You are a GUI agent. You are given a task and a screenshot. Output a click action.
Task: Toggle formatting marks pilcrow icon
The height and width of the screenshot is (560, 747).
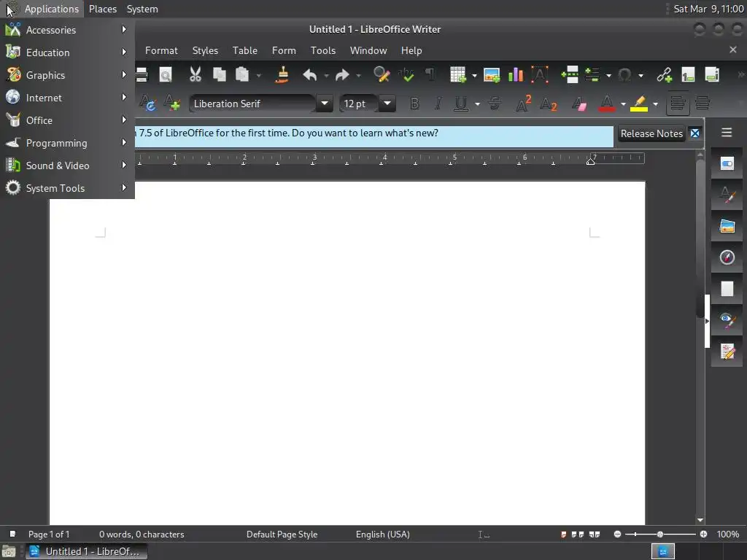tap(430, 75)
